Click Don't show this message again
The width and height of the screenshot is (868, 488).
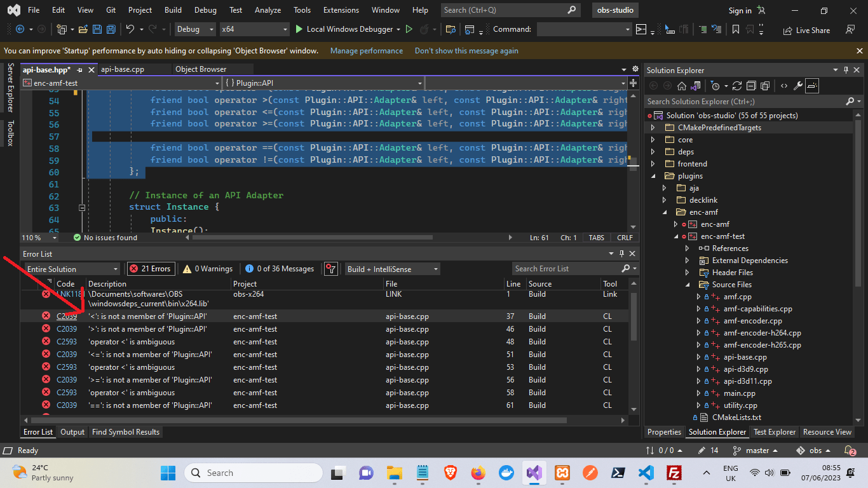(x=466, y=51)
